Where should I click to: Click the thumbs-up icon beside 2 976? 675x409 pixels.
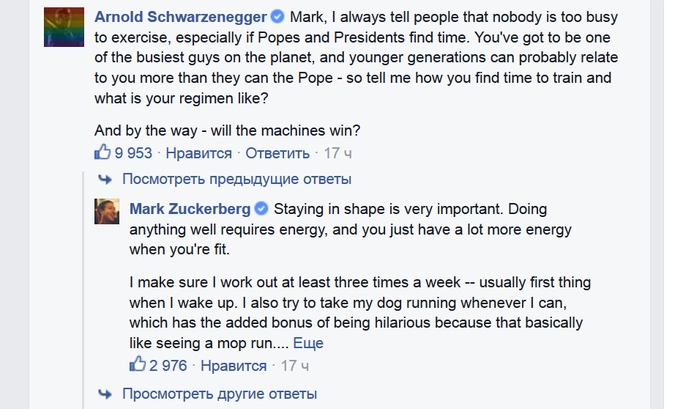[x=138, y=367]
